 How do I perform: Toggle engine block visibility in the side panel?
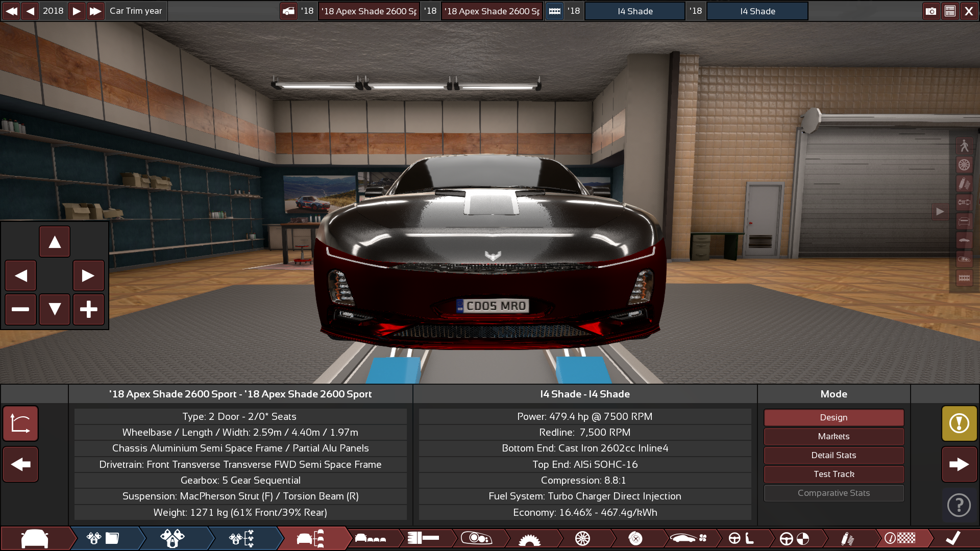pos(964,278)
